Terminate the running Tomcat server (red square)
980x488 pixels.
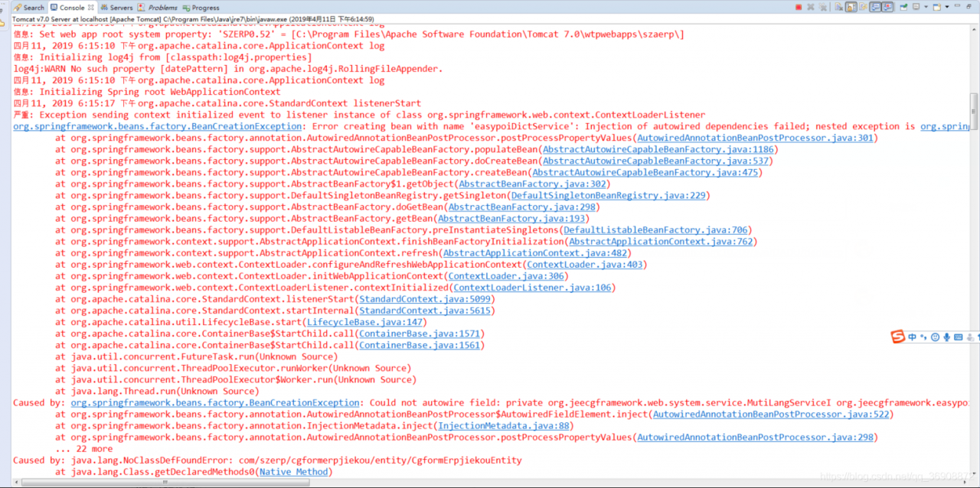799,7
